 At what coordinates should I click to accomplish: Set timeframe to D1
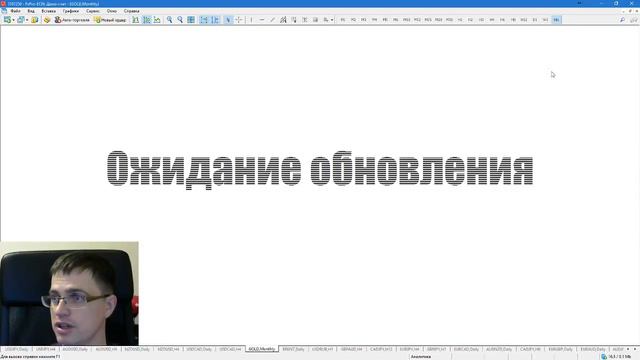click(x=535, y=20)
